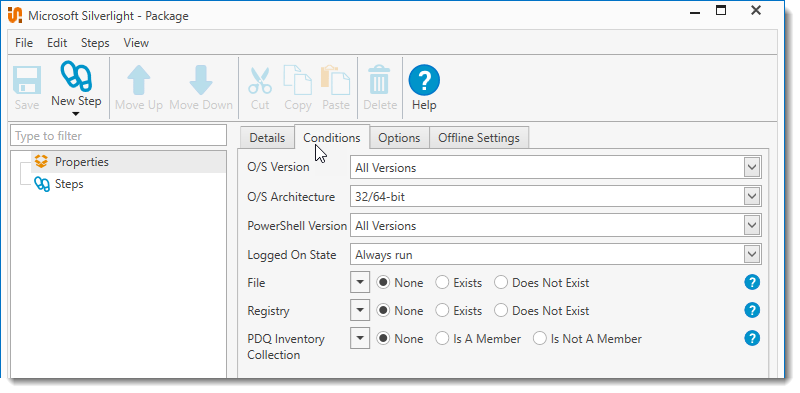Click the Move Up arrow icon
Viewport: 800px width, 393px height.
pyautogui.click(x=139, y=80)
